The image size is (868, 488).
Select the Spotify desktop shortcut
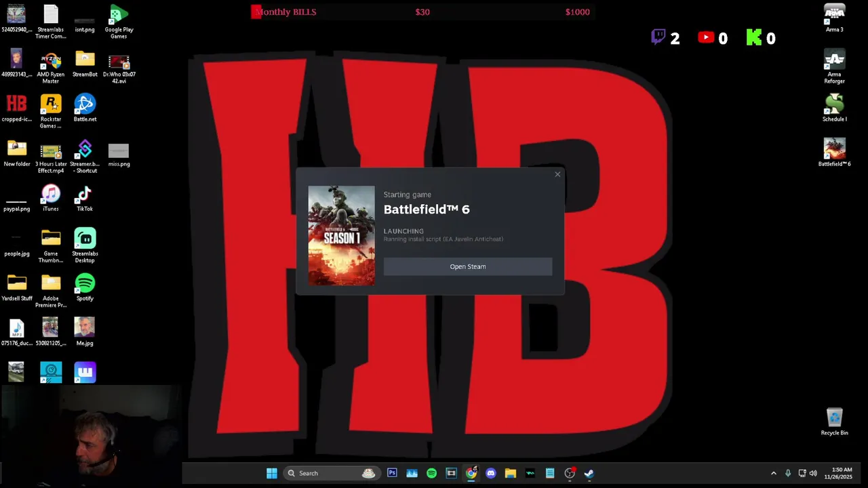point(85,287)
